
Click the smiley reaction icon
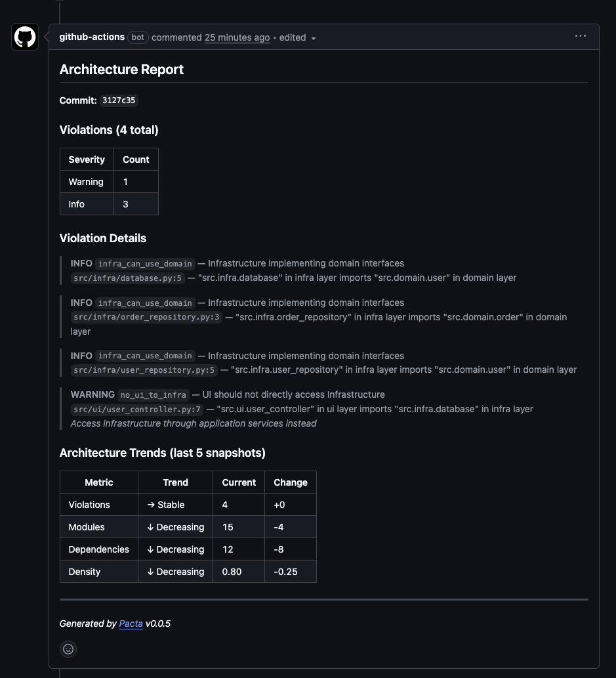[x=68, y=648]
